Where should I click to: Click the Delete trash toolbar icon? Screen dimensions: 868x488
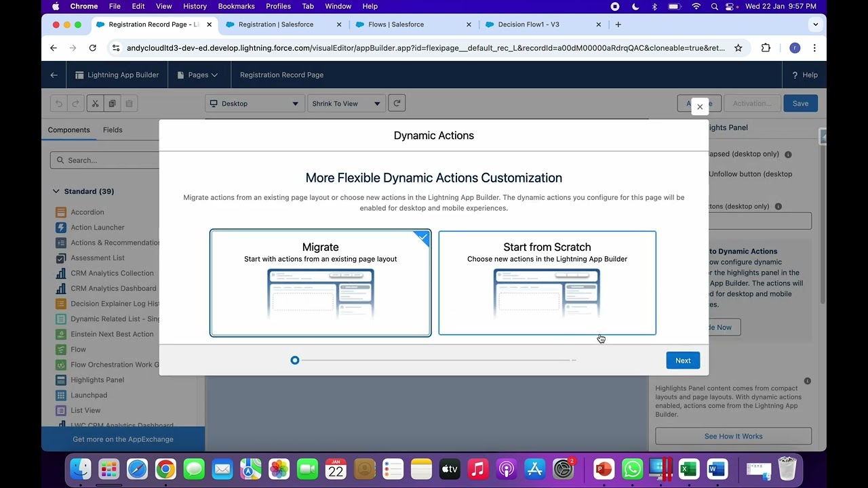tap(129, 104)
